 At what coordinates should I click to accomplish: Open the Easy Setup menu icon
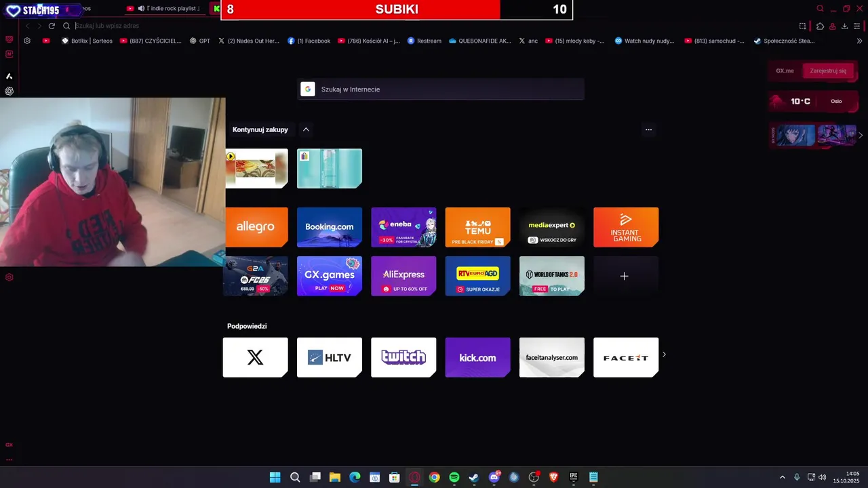858,26
